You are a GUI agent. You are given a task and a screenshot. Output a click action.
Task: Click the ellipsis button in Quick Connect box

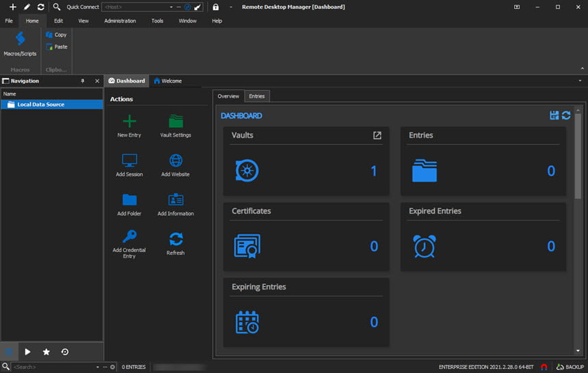click(179, 7)
